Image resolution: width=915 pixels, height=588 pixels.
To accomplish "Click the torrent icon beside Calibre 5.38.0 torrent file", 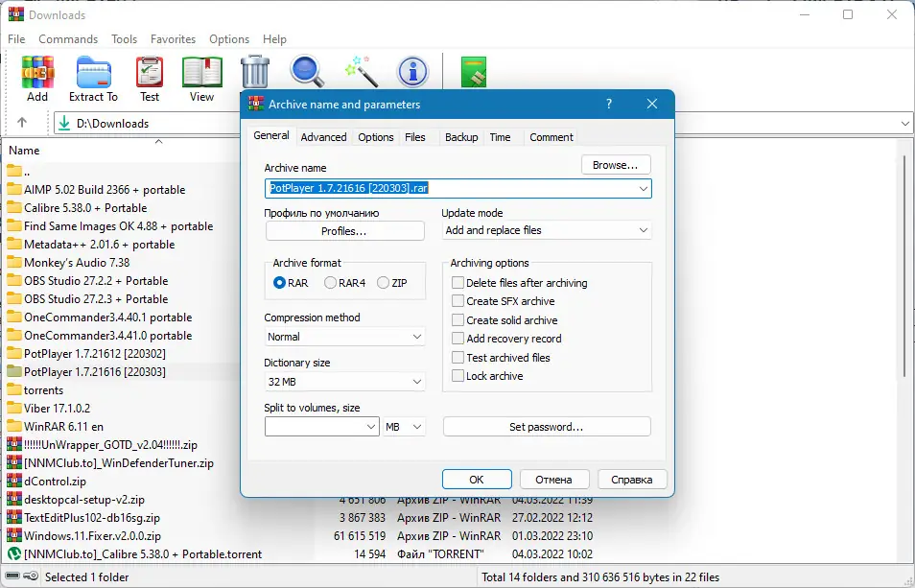I will (x=14, y=553).
